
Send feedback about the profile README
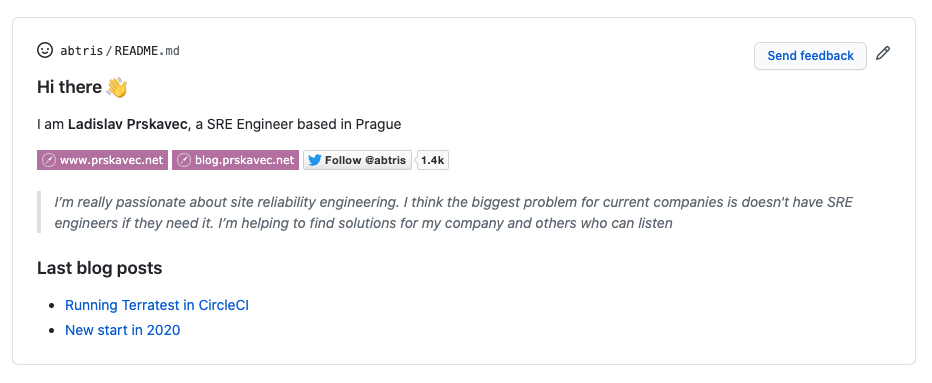point(810,56)
